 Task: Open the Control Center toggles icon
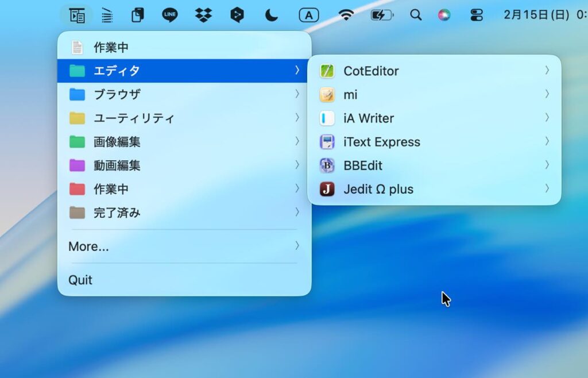[477, 15]
